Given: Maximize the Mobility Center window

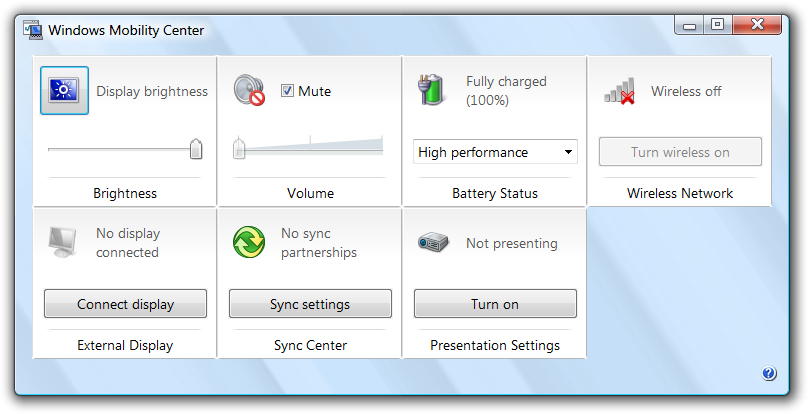Looking at the screenshot, I should tap(717, 24).
